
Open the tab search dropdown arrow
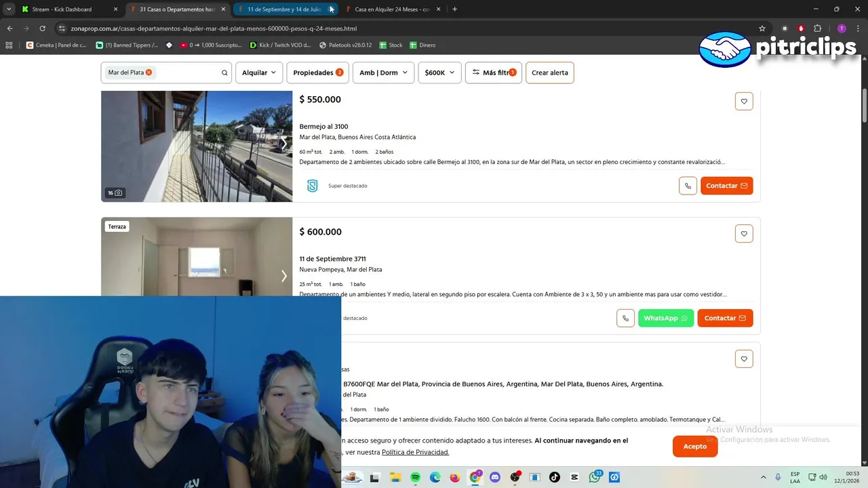coord(9,9)
